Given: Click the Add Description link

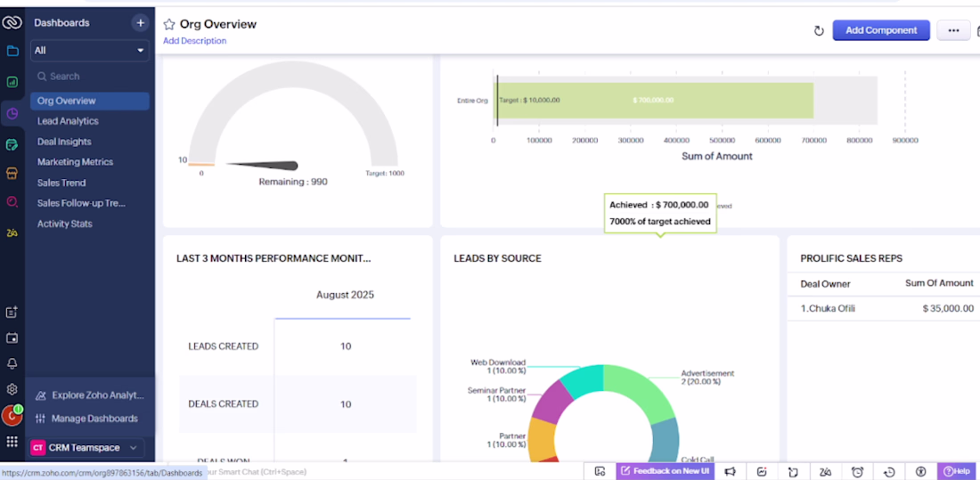Looking at the screenshot, I should point(194,41).
